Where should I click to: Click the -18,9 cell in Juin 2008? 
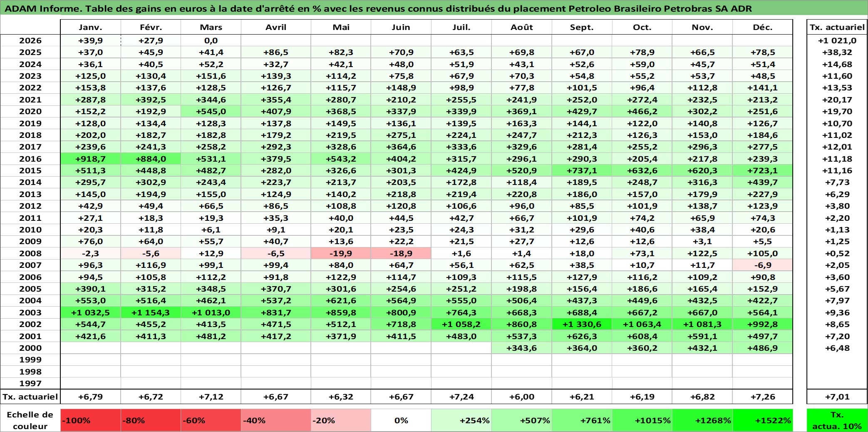pyautogui.click(x=401, y=253)
